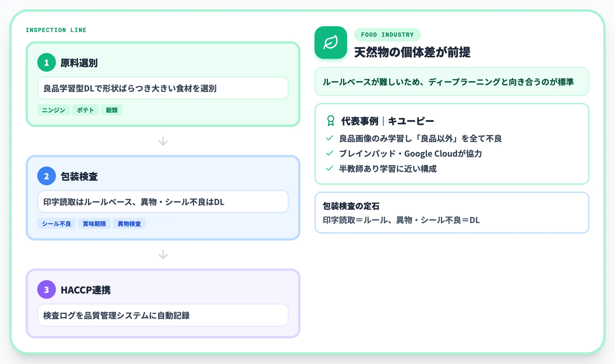Click the HACCP連携 step title

[x=86, y=290]
